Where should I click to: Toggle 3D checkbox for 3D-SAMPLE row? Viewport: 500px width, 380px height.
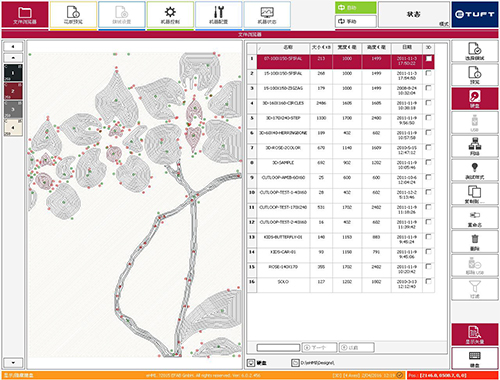[x=429, y=162]
